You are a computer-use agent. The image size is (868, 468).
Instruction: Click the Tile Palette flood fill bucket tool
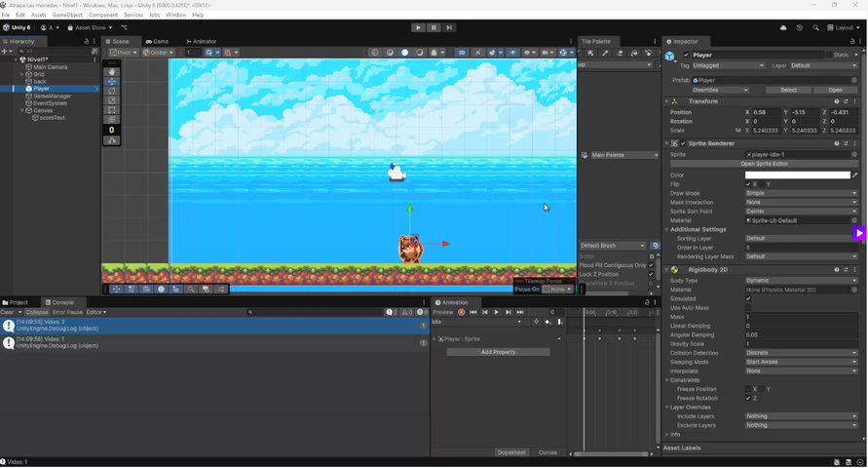point(634,54)
